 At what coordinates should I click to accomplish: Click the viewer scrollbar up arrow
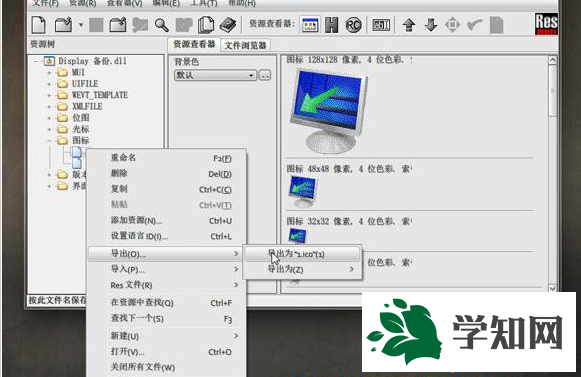(552, 60)
